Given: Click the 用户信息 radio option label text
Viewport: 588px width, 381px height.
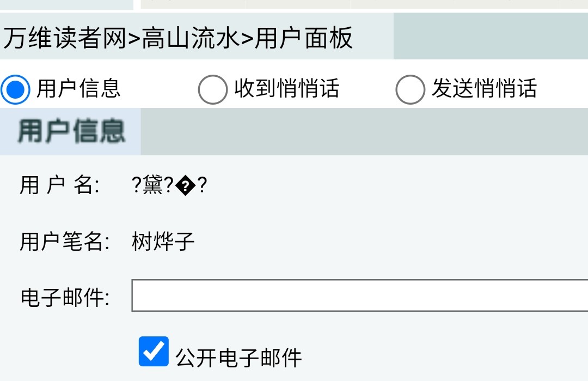Looking at the screenshot, I should (x=78, y=89).
